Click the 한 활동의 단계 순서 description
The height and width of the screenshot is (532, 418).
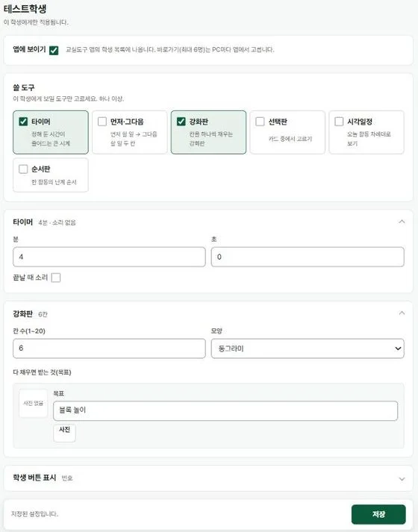54,182
